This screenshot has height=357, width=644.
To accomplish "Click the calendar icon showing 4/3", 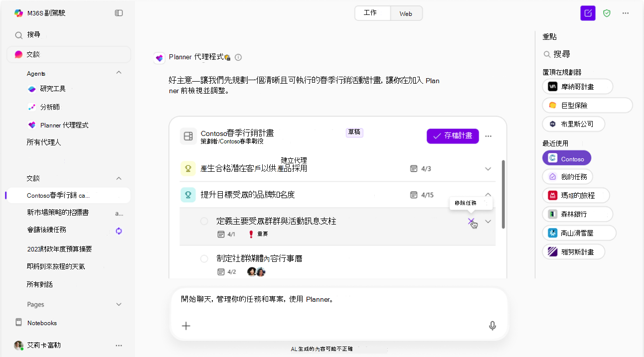I will (x=413, y=169).
